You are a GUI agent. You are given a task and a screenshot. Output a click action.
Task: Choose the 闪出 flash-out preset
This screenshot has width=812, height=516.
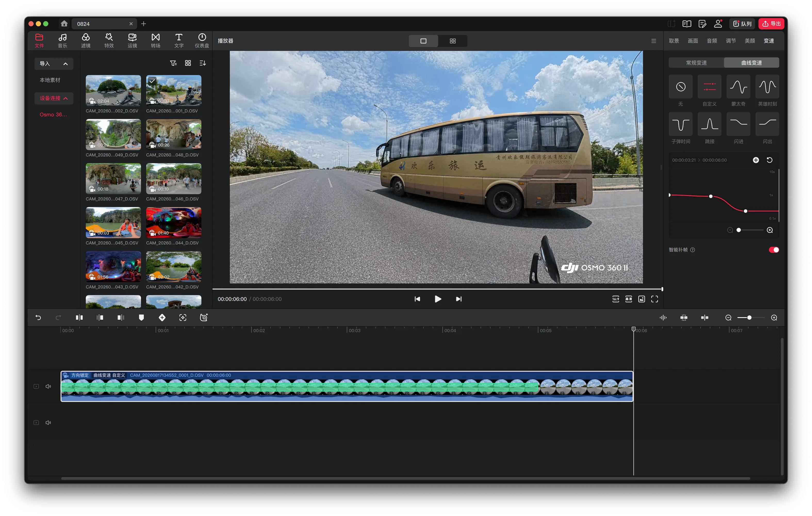click(x=767, y=124)
